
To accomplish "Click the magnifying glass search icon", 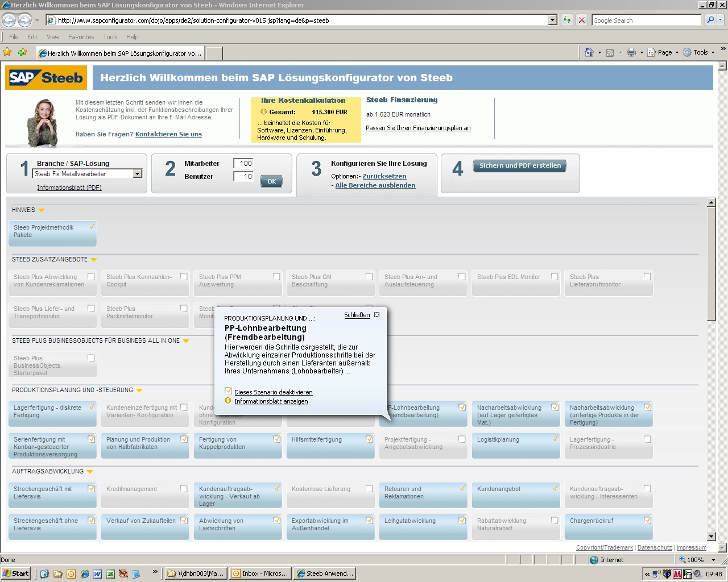I will 710,20.
